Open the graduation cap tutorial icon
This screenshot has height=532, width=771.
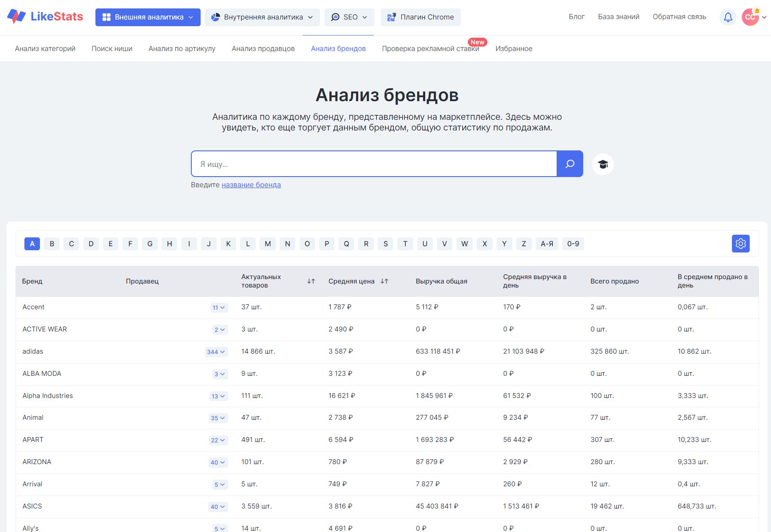click(602, 165)
